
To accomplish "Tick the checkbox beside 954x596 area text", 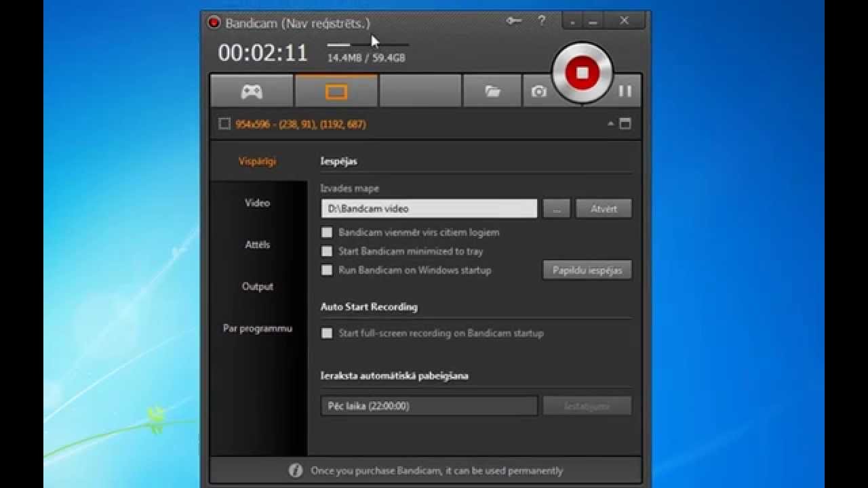I will point(224,124).
